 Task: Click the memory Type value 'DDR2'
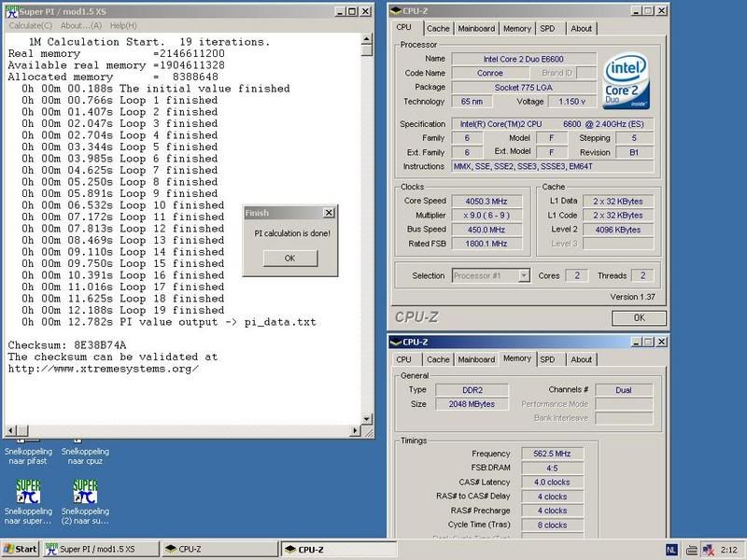pyautogui.click(x=472, y=390)
